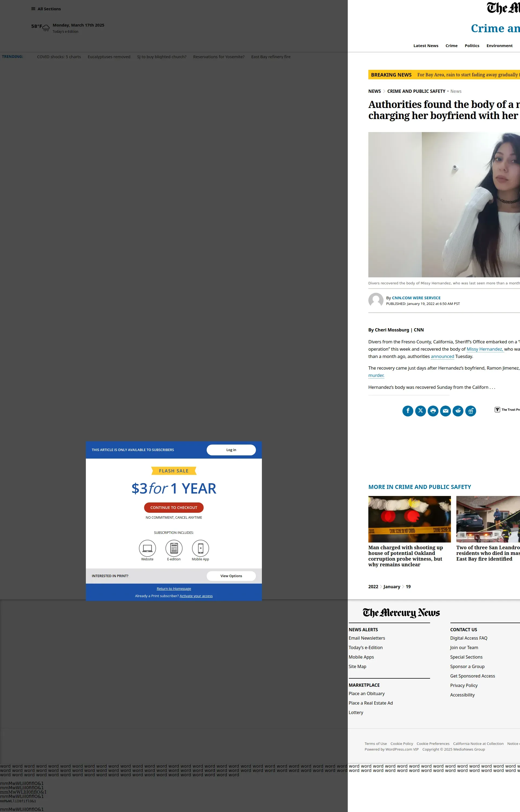Select the Crime nav item
520x812 pixels.
(451, 45)
